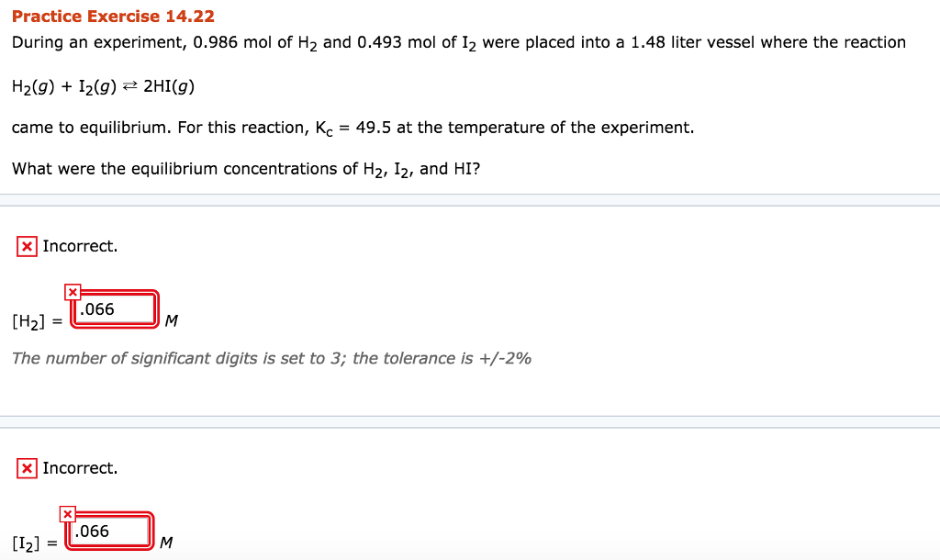Click the incorrect indicator in the lower feedback section

[25, 468]
